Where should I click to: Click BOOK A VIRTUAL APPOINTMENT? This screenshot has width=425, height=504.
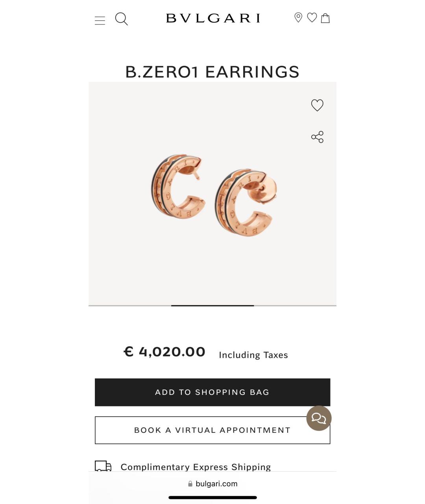(213, 430)
